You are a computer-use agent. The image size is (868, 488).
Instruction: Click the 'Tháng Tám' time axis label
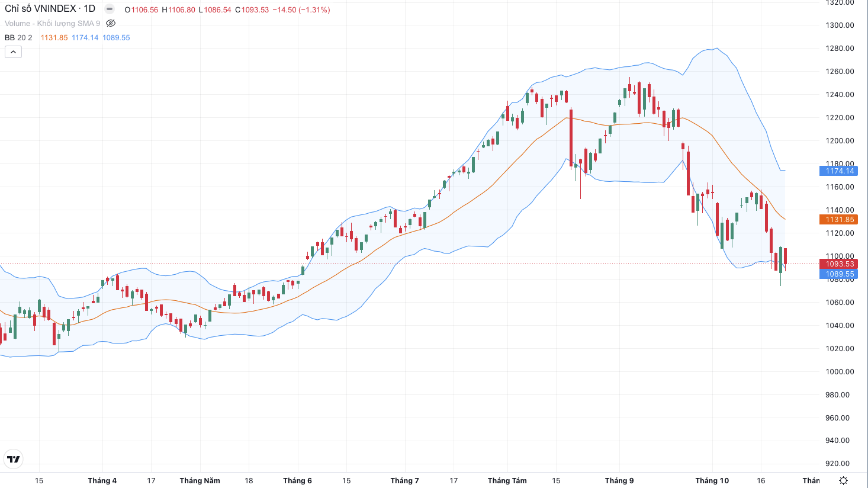coord(507,480)
